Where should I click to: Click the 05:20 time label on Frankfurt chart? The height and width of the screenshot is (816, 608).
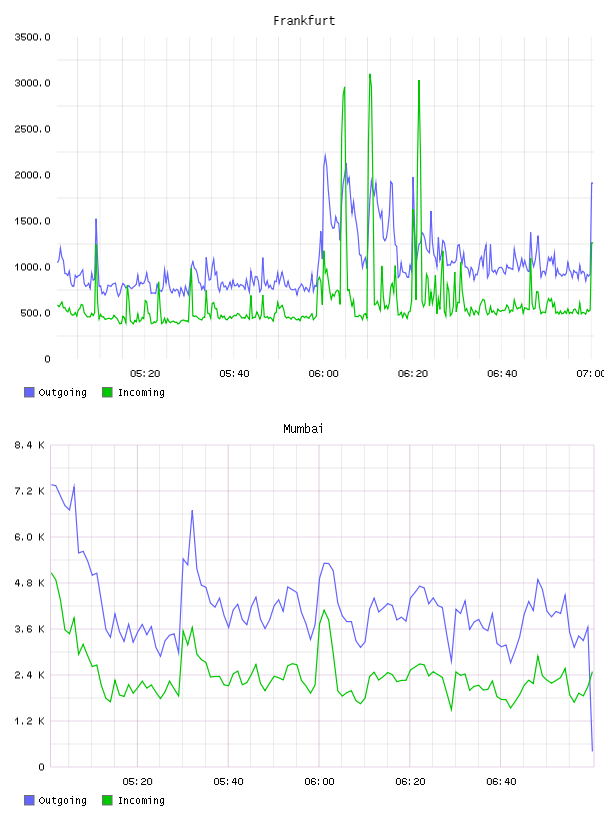145,374
